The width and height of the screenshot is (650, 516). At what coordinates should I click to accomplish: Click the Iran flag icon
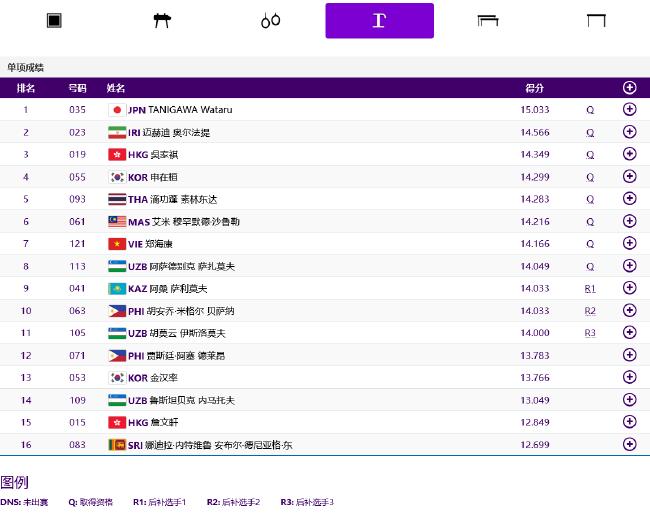[x=117, y=132]
